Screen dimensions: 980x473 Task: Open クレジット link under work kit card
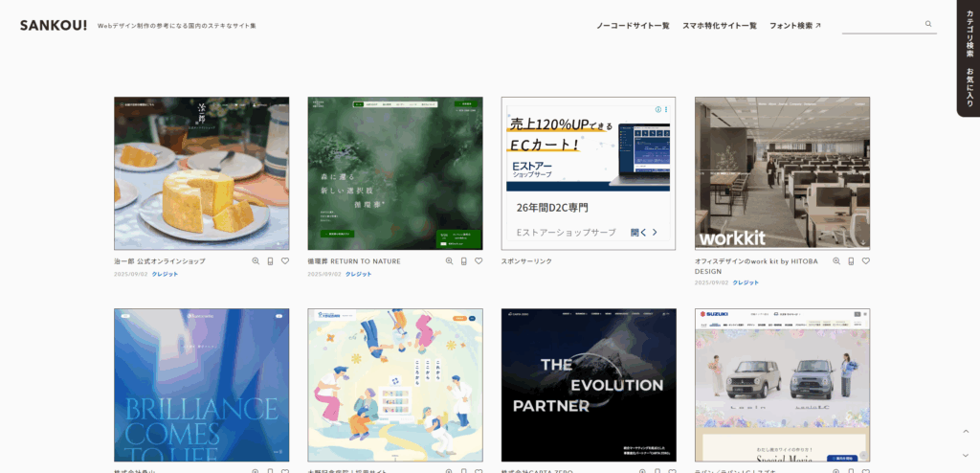click(x=746, y=282)
